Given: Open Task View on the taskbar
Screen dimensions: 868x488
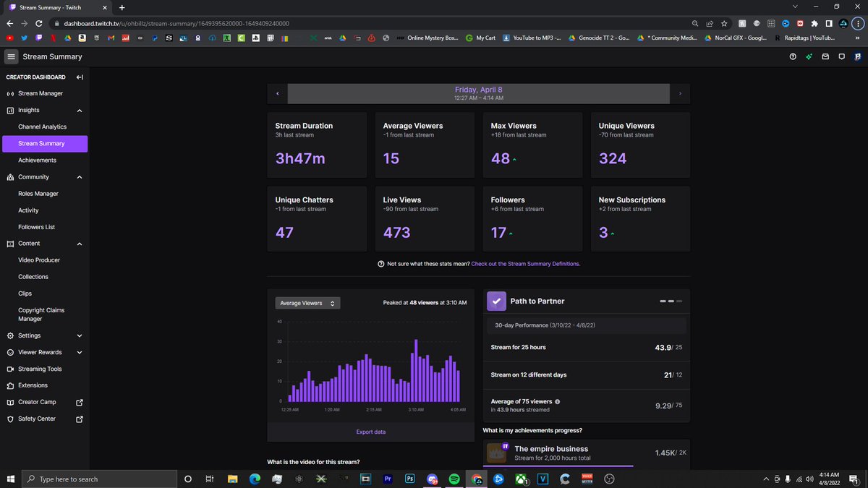Looking at the screenshot, I should (210, 479).
